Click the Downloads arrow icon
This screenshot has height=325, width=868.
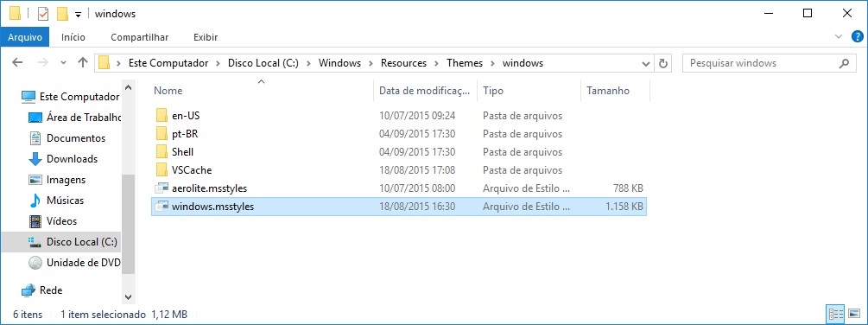35,159
